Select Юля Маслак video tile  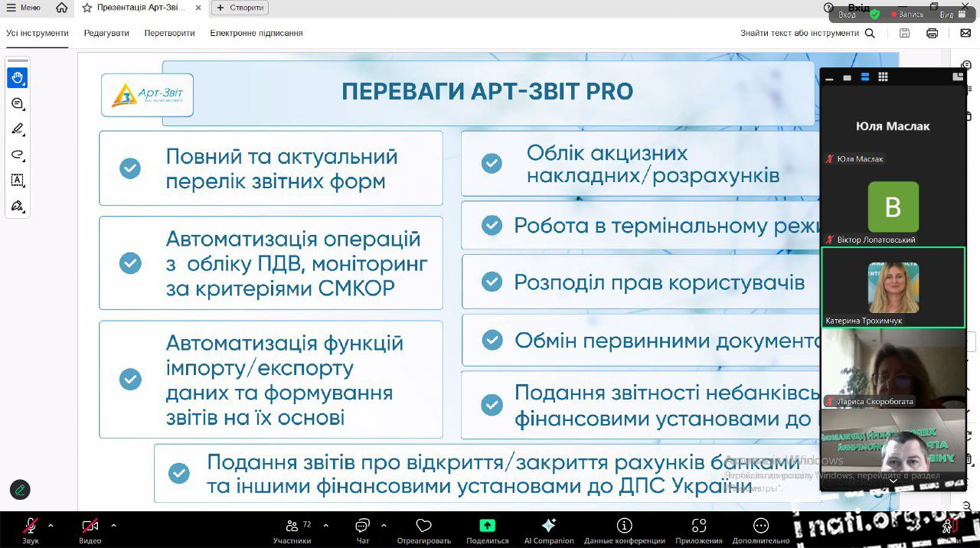(893, 126)
